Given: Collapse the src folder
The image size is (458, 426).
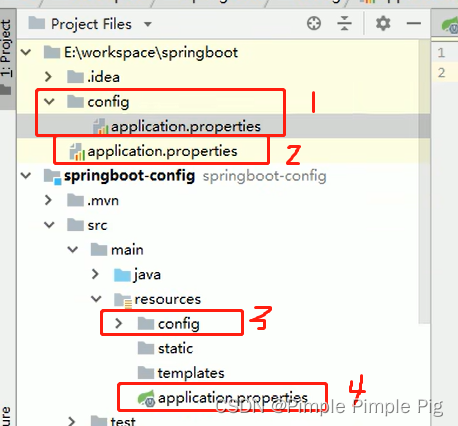Looking at the screenshot, I should click(x=49, y=225).
